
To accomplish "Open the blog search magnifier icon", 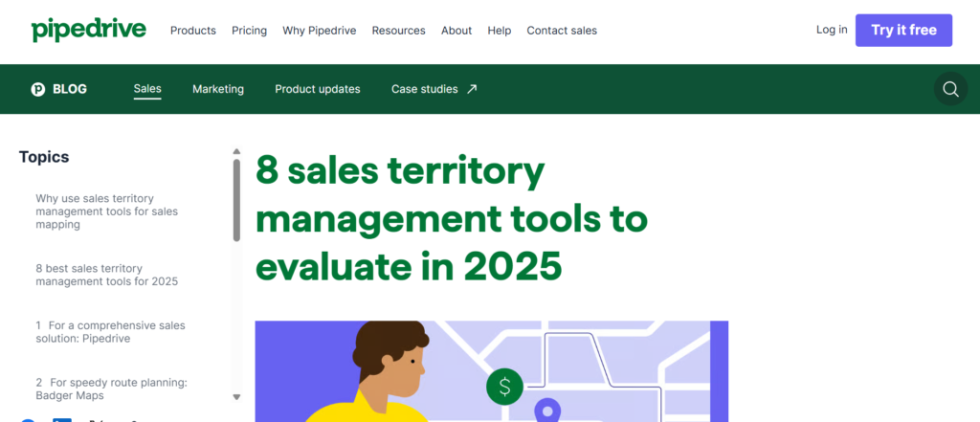I will (950, 89).
